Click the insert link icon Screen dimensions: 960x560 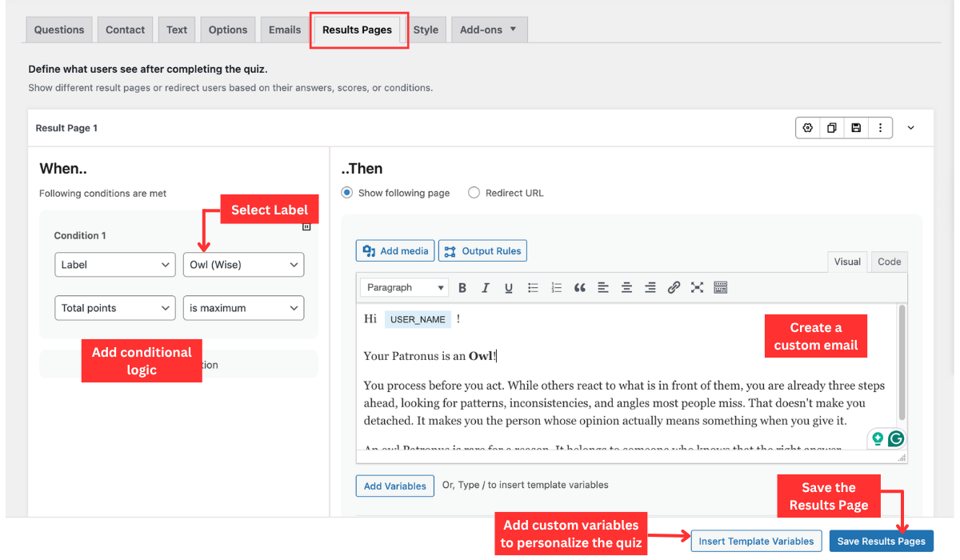(674, 288)
